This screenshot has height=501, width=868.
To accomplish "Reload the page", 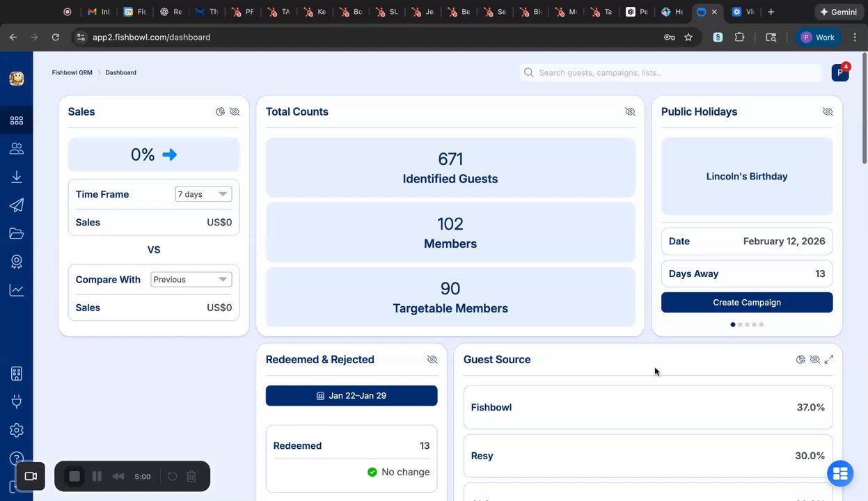I will pos(56,37).
